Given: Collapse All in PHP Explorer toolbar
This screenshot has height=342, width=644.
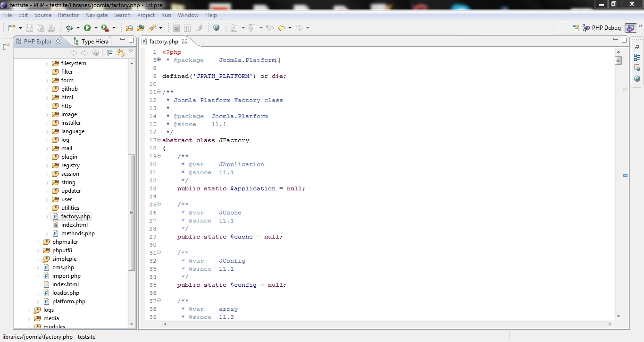Looking at the screenshot, I should 110,53.
